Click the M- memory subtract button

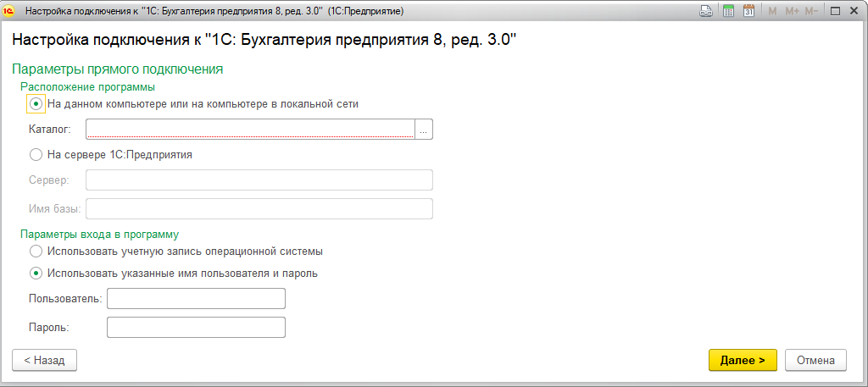coord(812,11)
